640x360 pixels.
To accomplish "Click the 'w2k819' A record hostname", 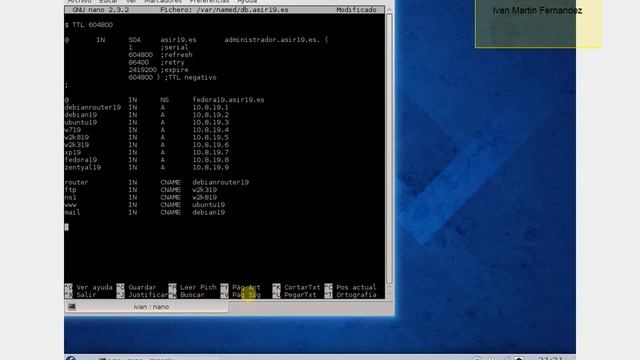I will [x=76, y=138].
